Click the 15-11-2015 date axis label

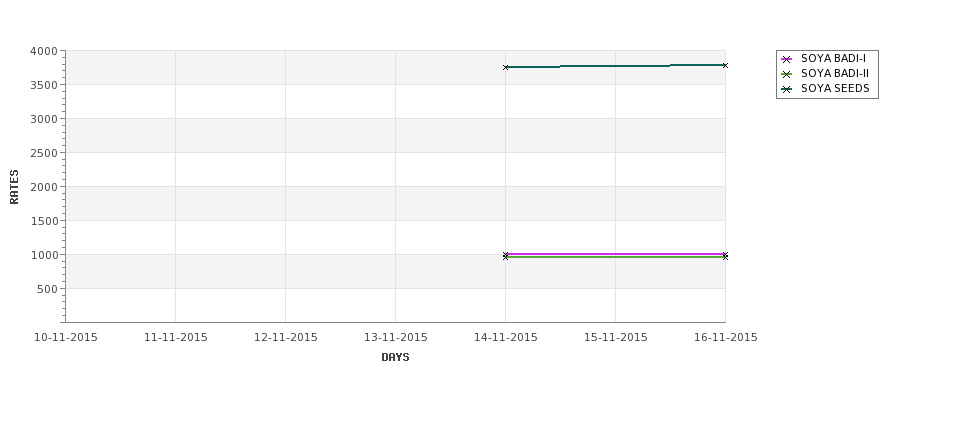616,338
